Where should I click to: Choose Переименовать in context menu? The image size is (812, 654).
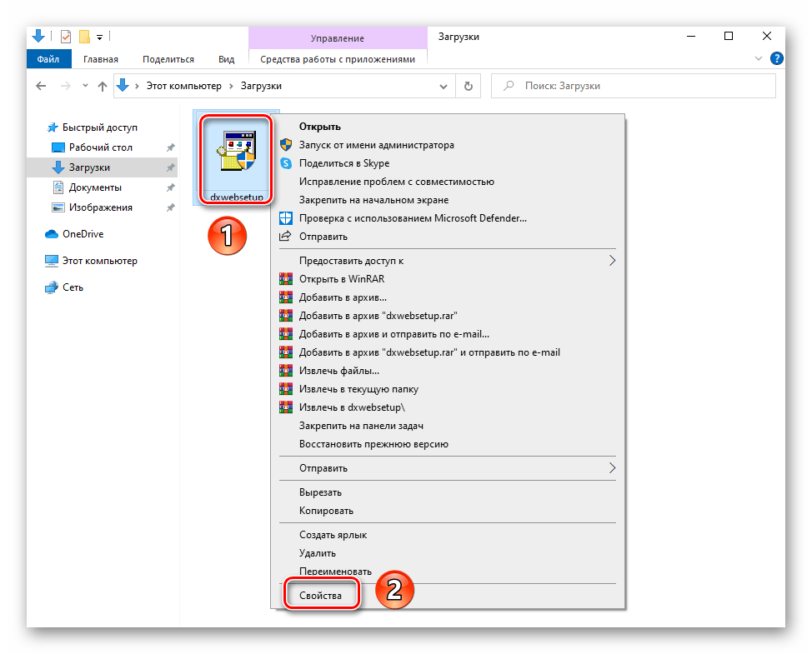pyautogui.click(x=448, y=572)
